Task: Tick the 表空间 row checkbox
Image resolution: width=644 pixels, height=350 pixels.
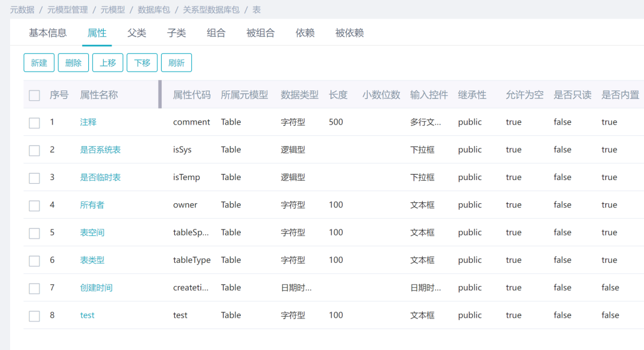Action: click(35, 233)
